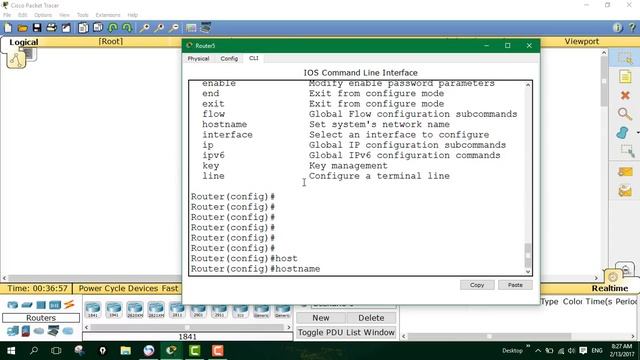
Task: Open the Help menu
Action: (133, 15)
